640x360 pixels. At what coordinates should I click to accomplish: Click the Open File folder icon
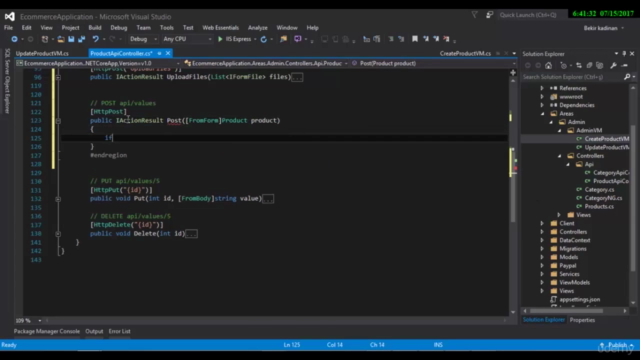coord(60,39)
